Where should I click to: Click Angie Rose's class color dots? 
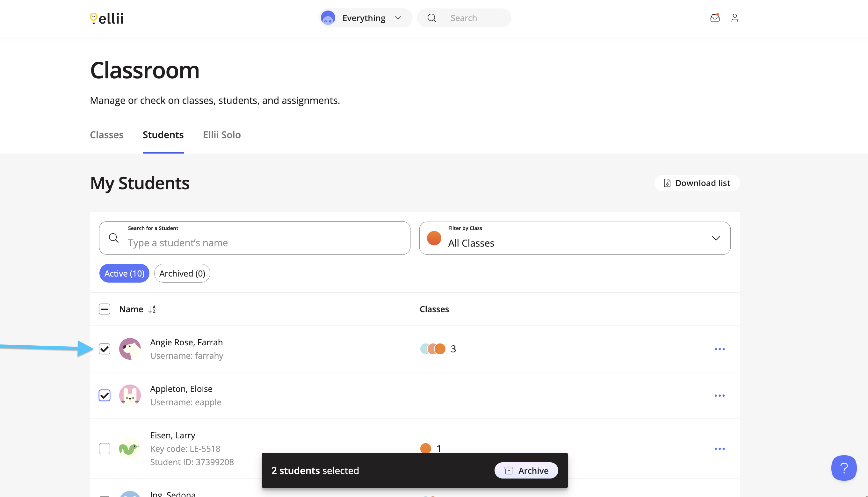[x=433, y=349]
